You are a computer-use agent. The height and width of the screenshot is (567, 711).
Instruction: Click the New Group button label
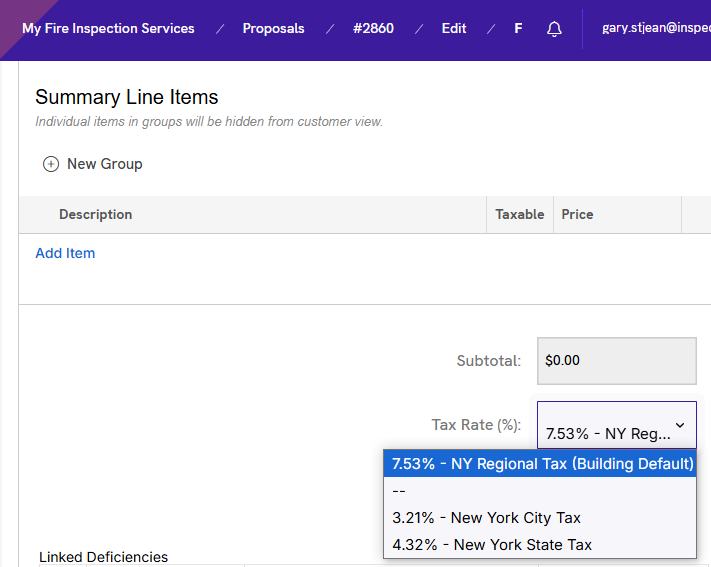[x=105, y=164]
